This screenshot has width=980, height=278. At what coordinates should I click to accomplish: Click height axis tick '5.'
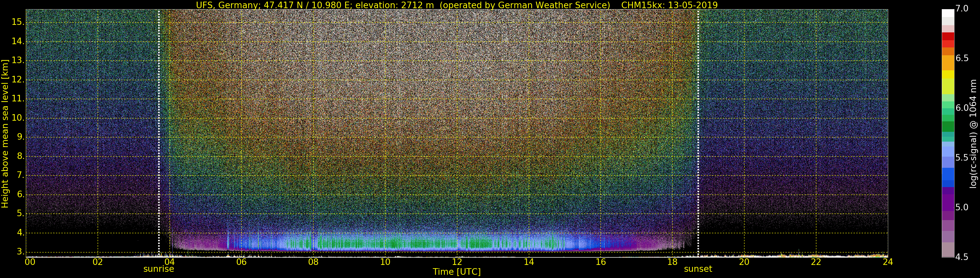(x=20, y=214)
